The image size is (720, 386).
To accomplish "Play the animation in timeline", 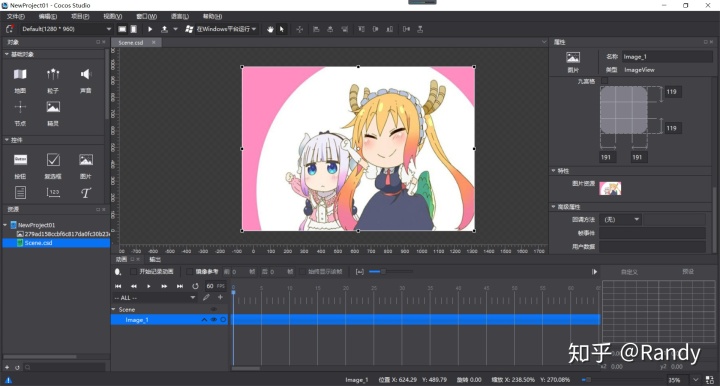I will [x=149, y=286].
